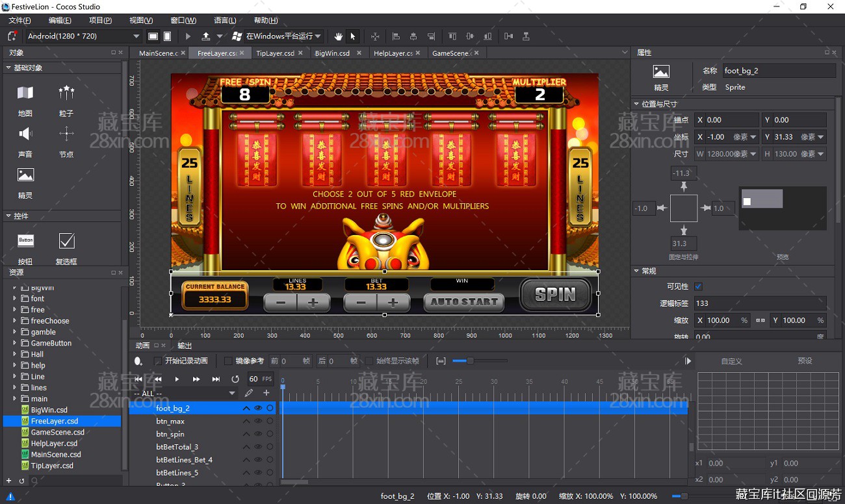
Task: Switch to the Output (输出) panel tab
Action: click(185, 346)
